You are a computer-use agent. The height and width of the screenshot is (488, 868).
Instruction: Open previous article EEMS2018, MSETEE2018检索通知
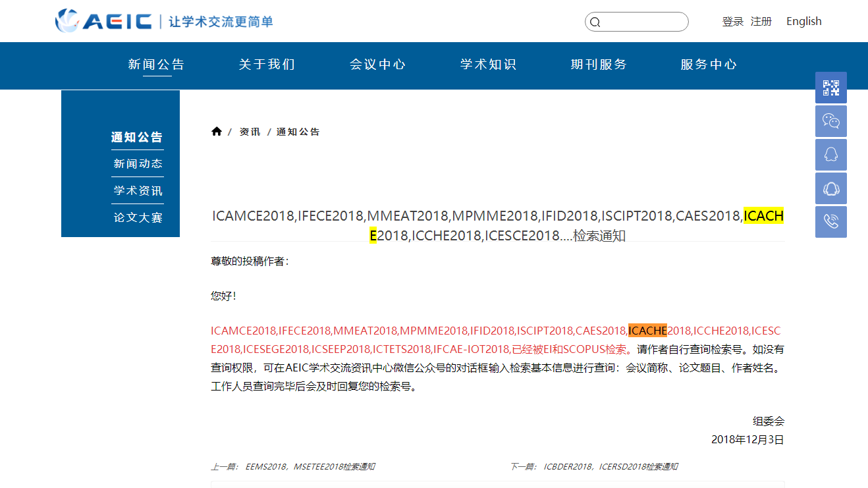310,467
